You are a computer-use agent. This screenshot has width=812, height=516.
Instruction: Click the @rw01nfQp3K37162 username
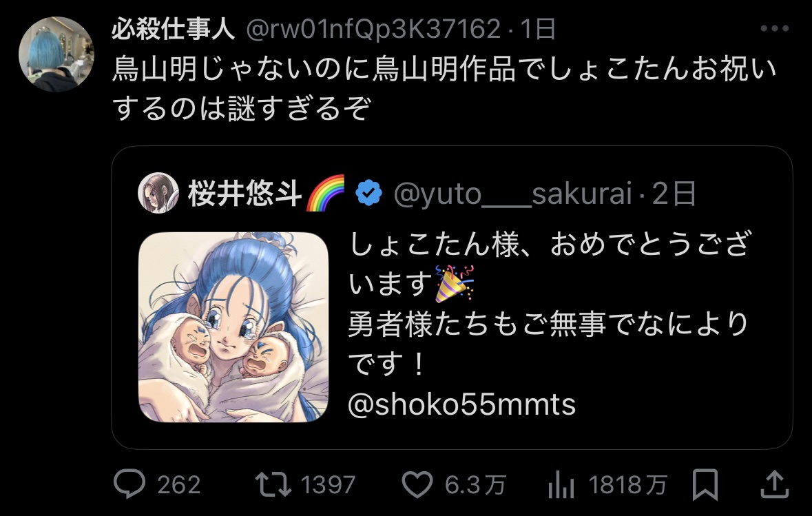coord(373,29)
